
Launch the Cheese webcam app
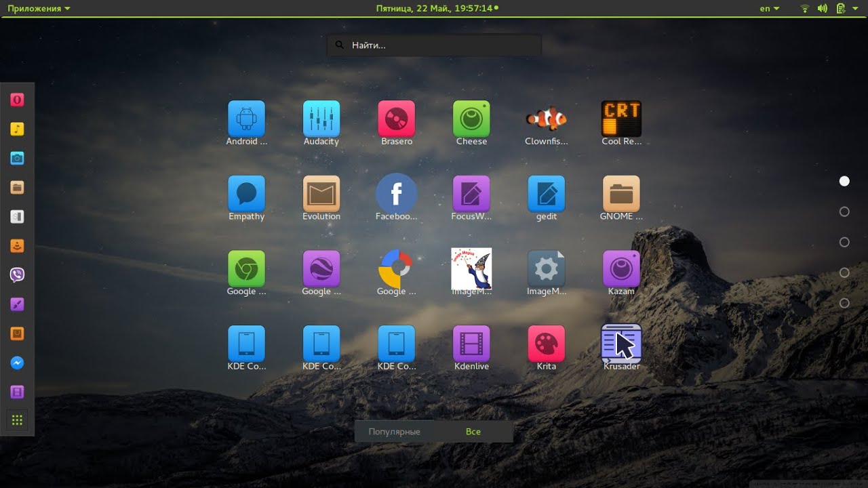pyautogui.click(x=471, y=119)
